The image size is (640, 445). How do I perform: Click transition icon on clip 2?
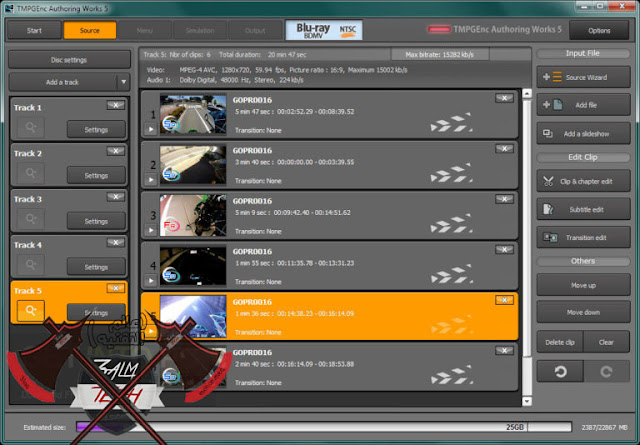(x=451, y=173)
